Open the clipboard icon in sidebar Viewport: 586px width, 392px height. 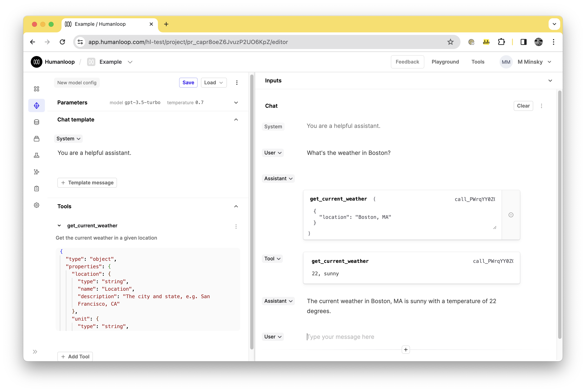[x=37, y=189]
